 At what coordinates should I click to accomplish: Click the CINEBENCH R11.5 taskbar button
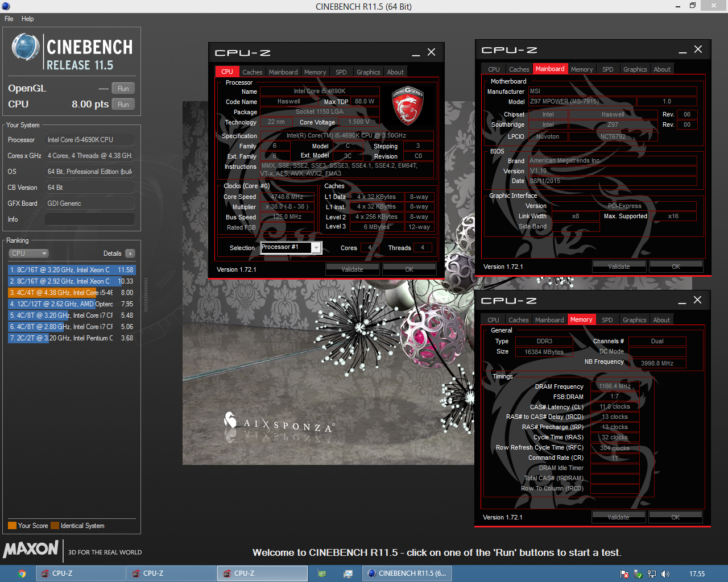click(407, 573)
